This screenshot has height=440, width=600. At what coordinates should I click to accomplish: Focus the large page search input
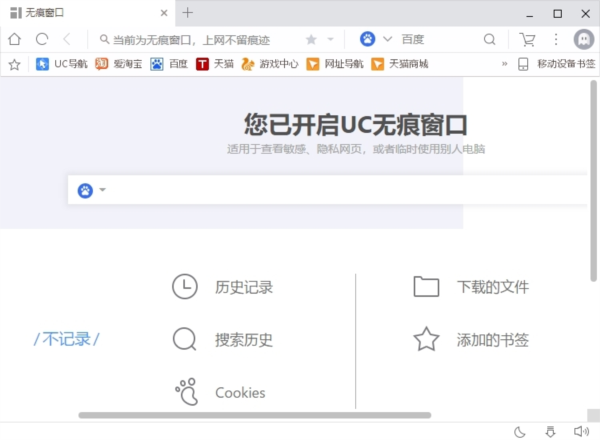(327, 190)
